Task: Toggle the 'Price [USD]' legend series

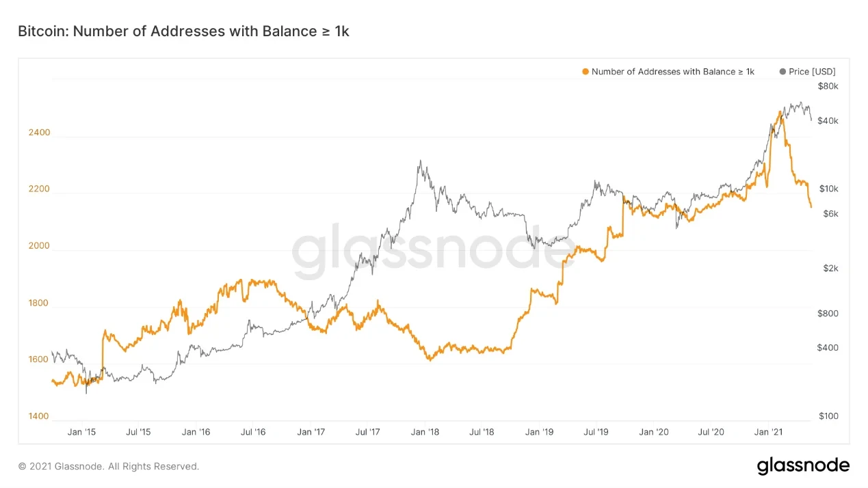Action: click(812, 72)
